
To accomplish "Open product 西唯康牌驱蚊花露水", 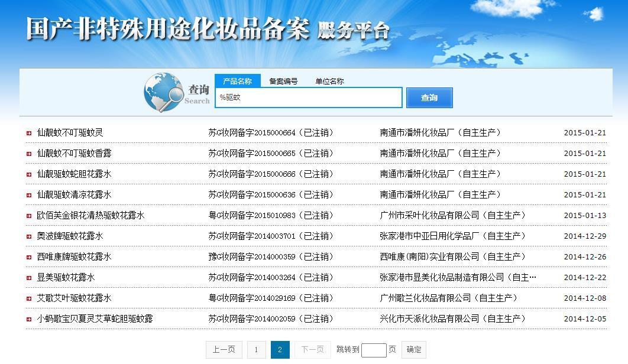I will (x=74, y=257).
